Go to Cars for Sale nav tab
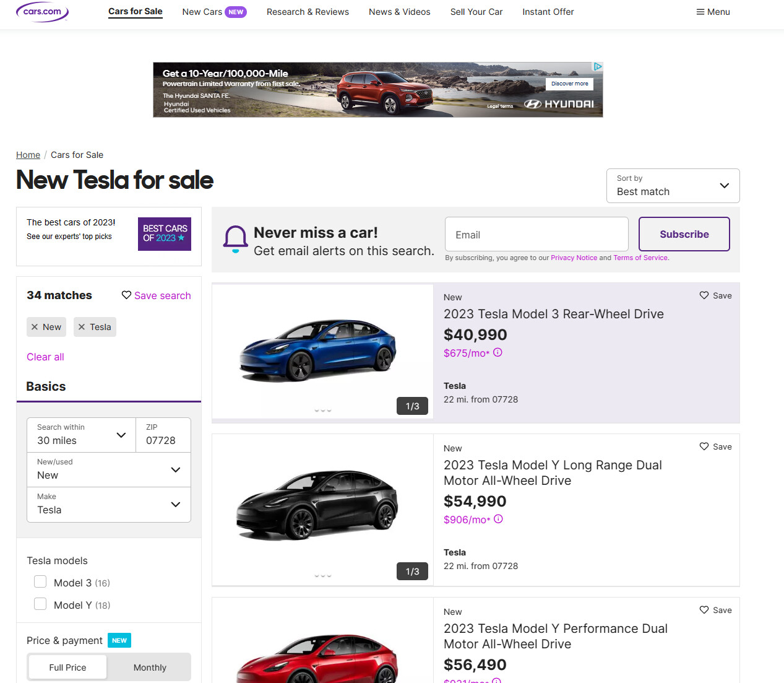784x683 pixels. click(x=136, y=12)
